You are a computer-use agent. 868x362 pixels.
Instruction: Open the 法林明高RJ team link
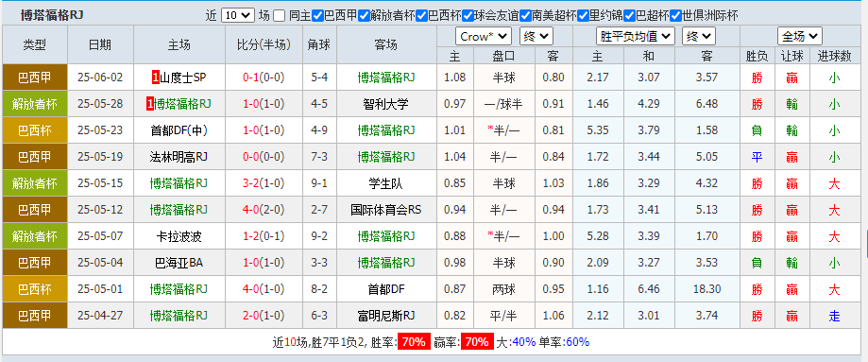tap(179, 158)
